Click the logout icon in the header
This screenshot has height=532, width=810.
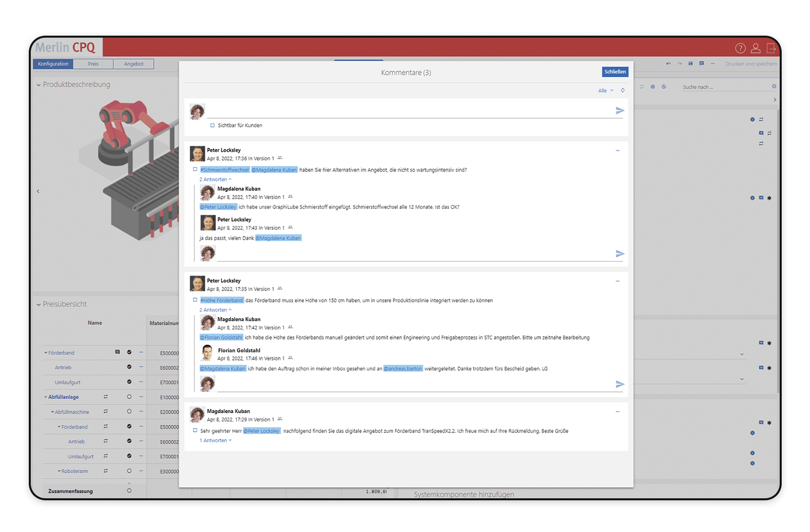tap(771, 48)
